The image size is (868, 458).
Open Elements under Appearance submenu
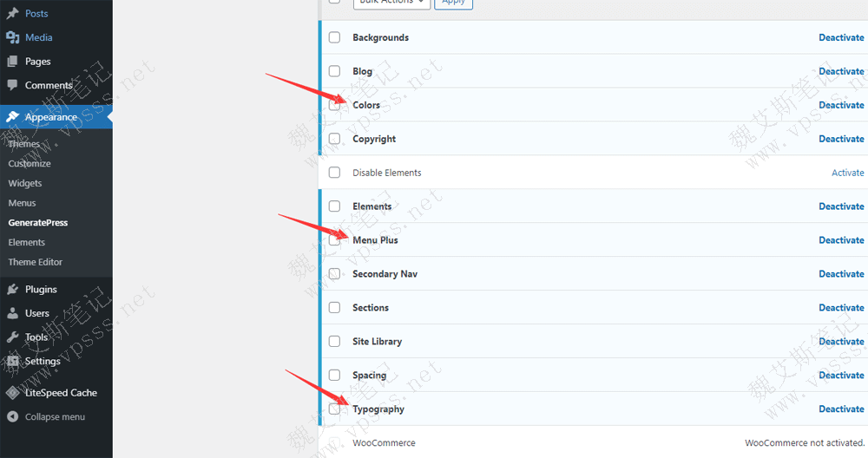point(27,242)
